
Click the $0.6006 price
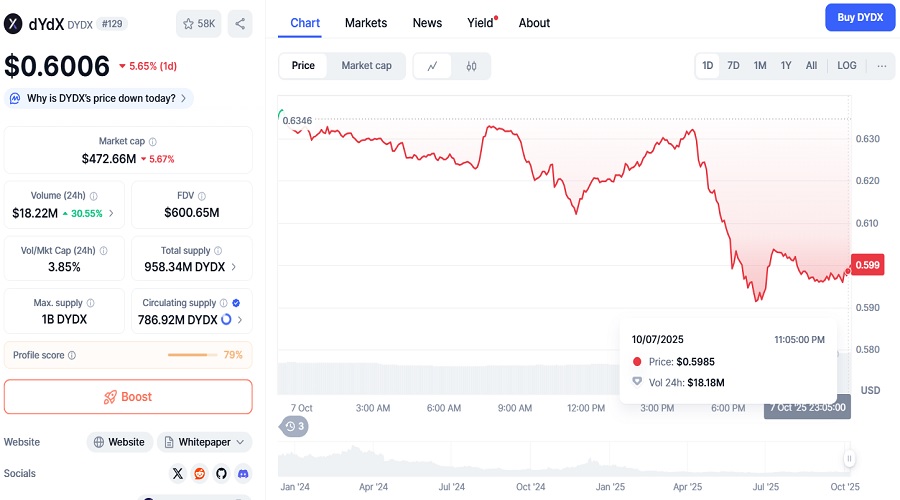coord(57,66)
